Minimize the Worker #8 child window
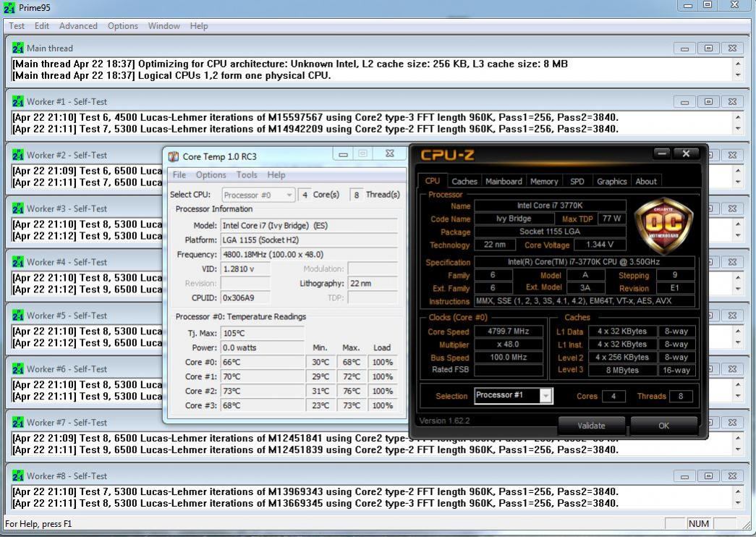This screenshot has width=756, height=537. (684, 476)
